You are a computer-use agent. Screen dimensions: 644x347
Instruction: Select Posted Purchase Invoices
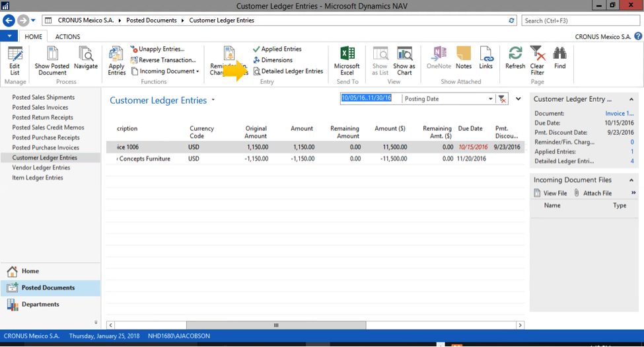pyautogui.click(x=46, y=147)
